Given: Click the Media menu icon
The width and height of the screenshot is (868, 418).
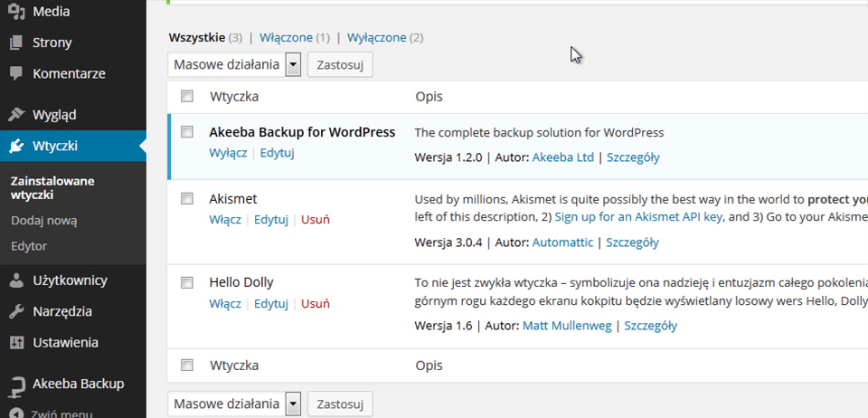Looking at the screenshot, I should point(16,11).
